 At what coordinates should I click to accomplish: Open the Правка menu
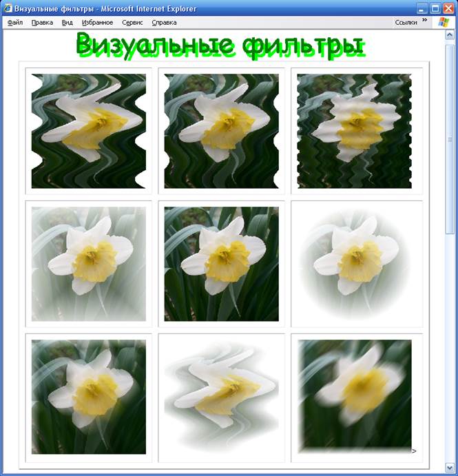42,23
